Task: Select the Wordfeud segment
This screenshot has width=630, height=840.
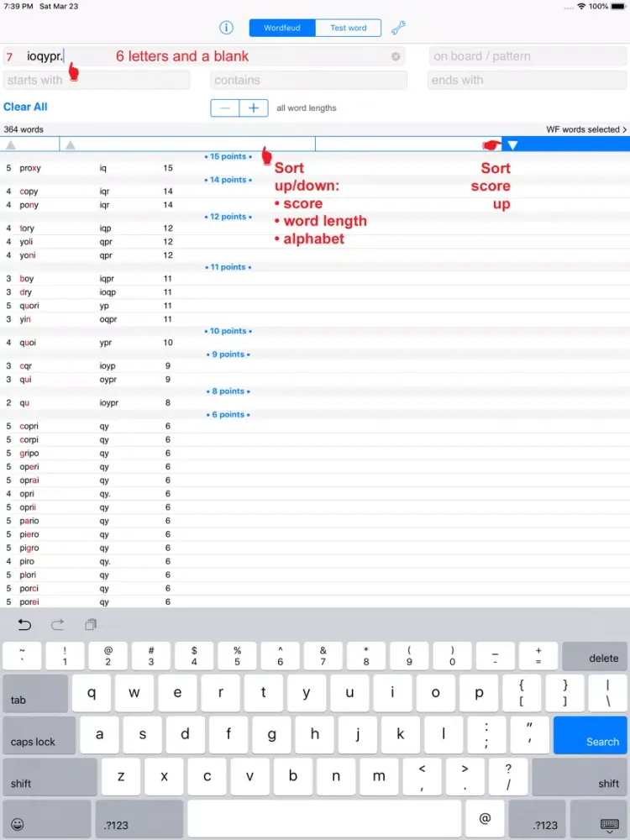Action: coord(282,28)
